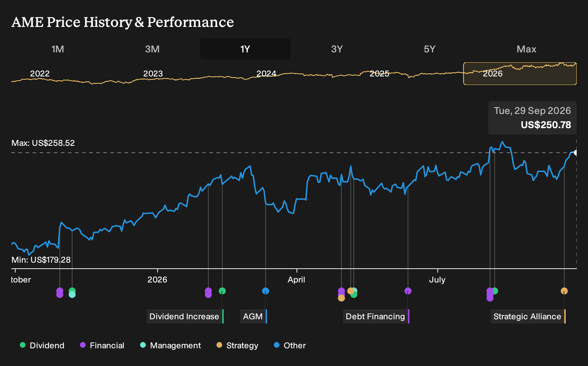
Task: Click the 2025 label in overview timeline
Action: tap(379, 74)
